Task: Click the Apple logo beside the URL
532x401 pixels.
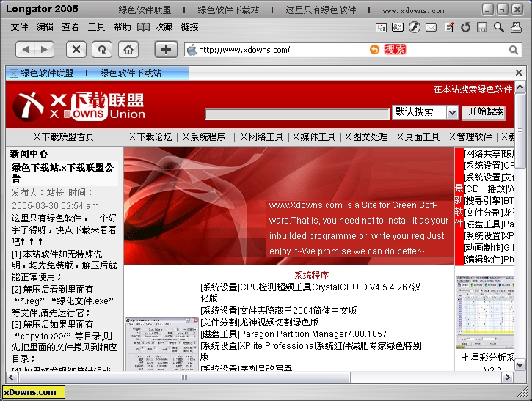Action: 192,50
